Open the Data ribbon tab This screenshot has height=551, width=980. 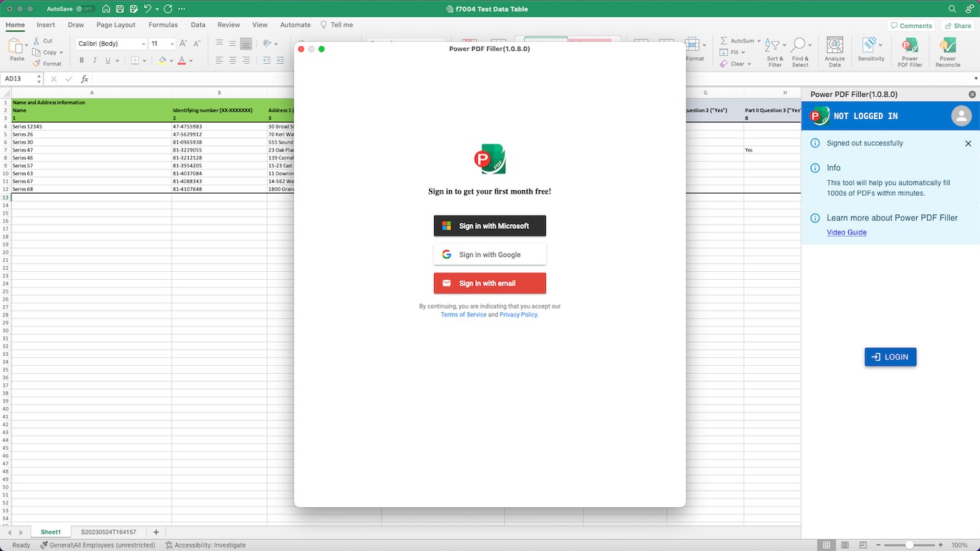coord(198,24)
